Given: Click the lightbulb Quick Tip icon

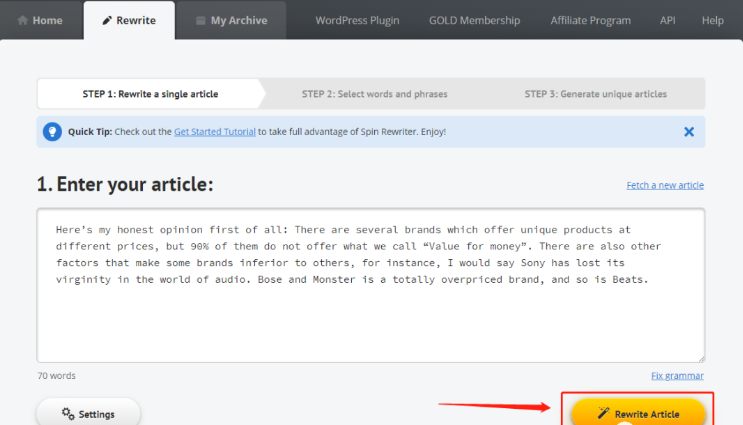Looking at the screenshot, I should 52,132.
